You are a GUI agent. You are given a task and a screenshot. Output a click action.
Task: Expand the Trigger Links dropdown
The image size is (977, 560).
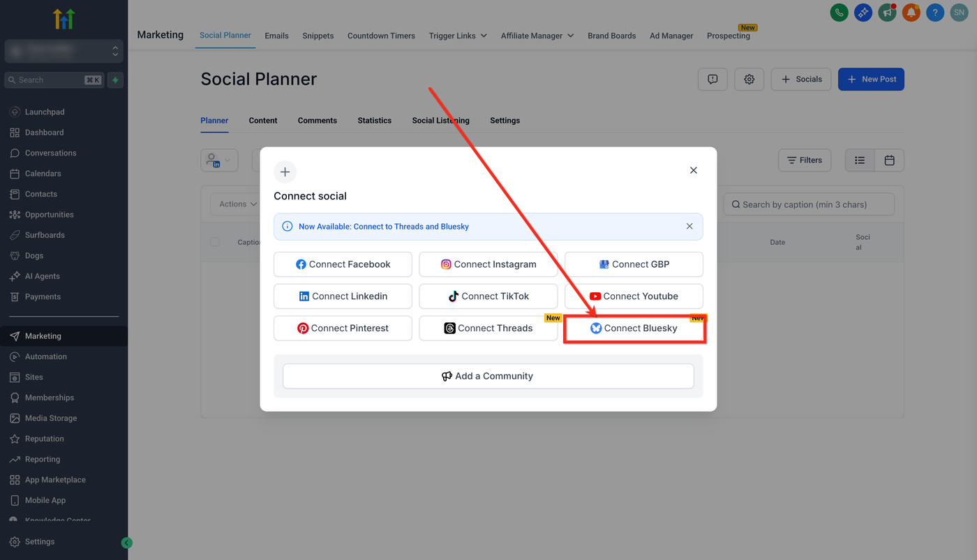coord(458,36)
